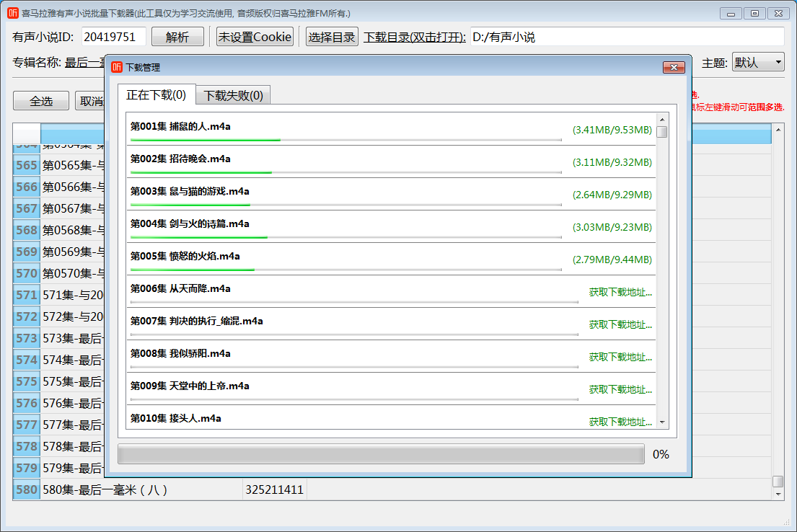Select download item 第004集 剑与火的诗篇.m4a

[391, 226]
